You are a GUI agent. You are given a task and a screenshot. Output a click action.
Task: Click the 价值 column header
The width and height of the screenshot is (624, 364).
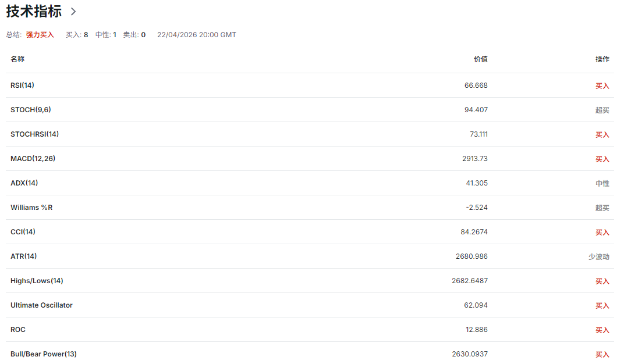tap(480, 59)
